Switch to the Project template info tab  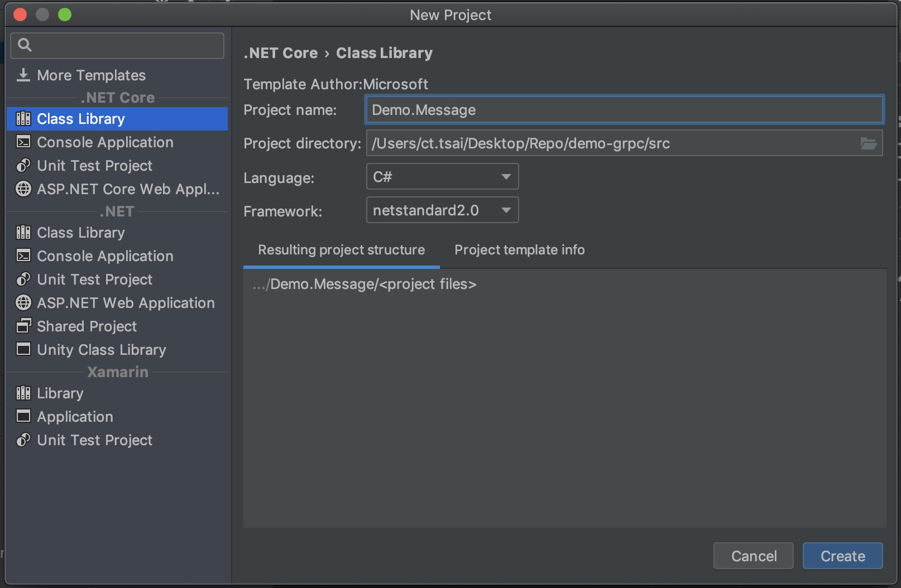[x=519, y=250]
